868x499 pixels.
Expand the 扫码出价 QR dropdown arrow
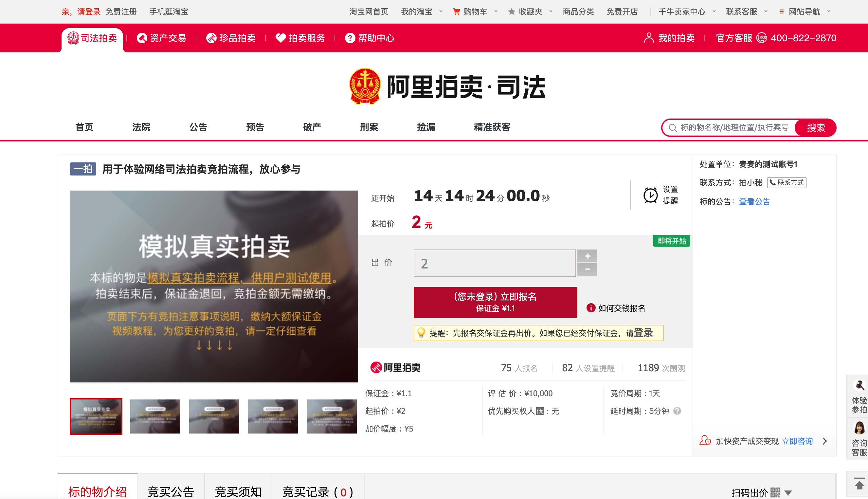pos(788,493)
